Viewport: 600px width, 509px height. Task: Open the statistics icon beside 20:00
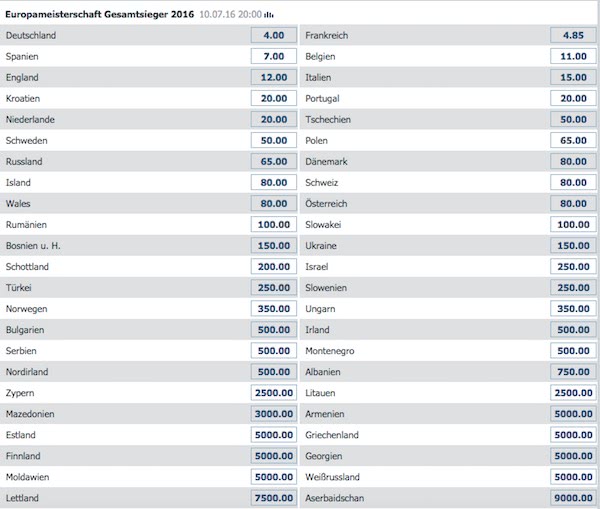coord(269,15)
